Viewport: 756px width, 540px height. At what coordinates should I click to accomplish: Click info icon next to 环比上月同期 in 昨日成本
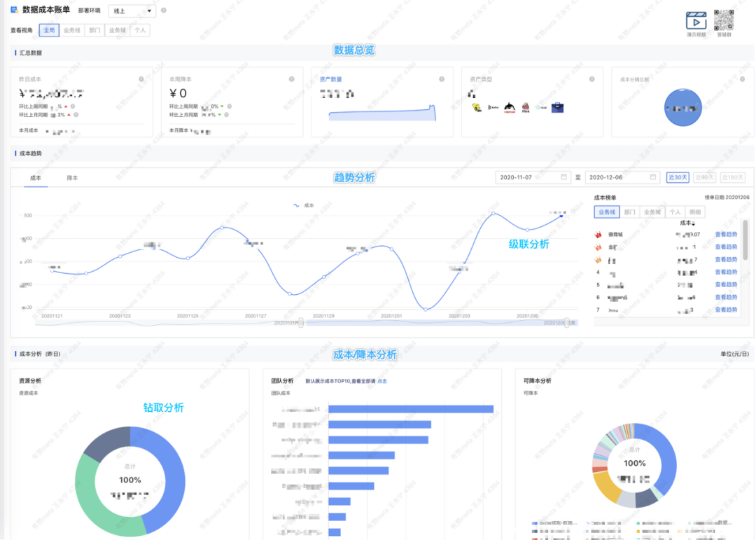coord(76,115)
